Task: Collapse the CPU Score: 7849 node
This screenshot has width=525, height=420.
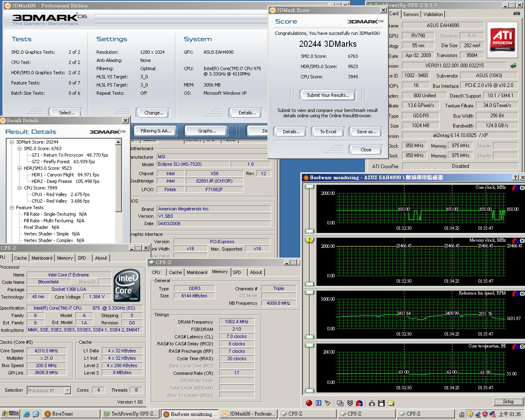Action: coord(19,188)
